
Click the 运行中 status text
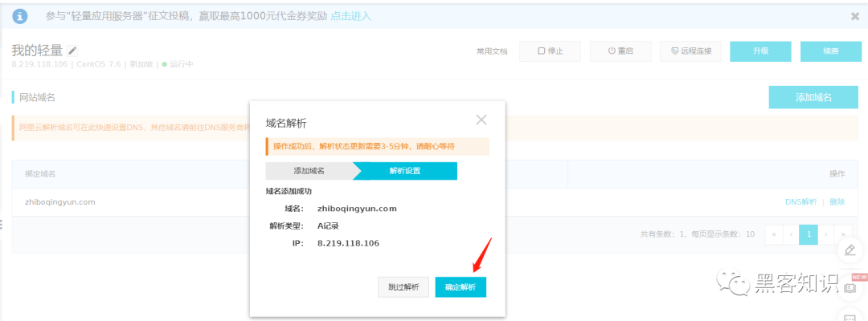point(182,64)
